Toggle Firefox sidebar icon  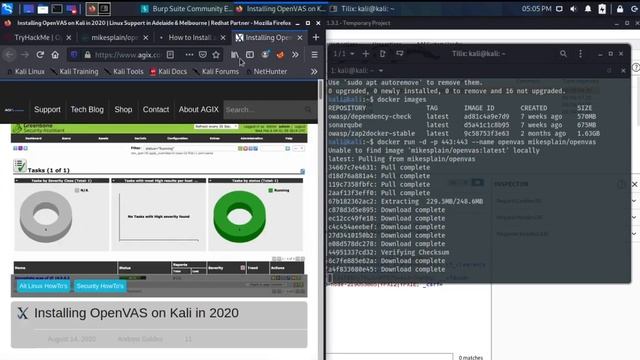(250, 55)
